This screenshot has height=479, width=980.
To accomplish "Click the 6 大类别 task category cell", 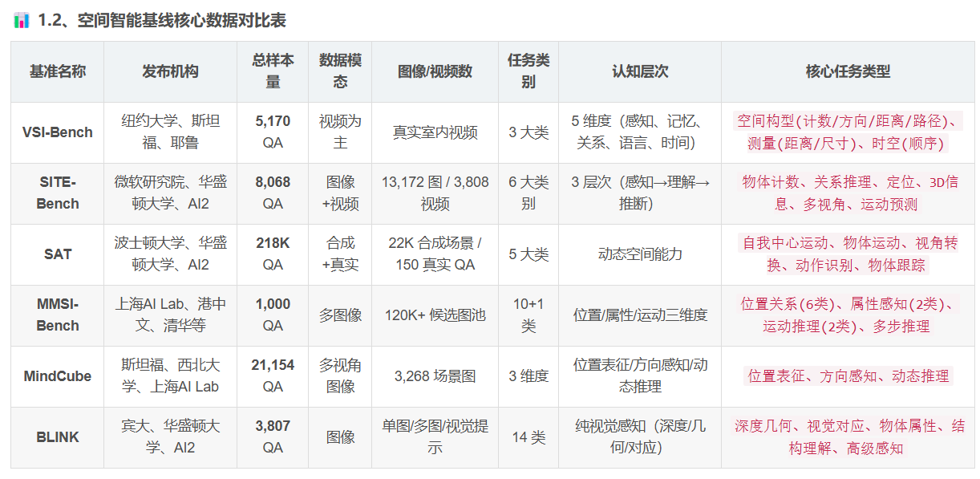I will [528, 193].
